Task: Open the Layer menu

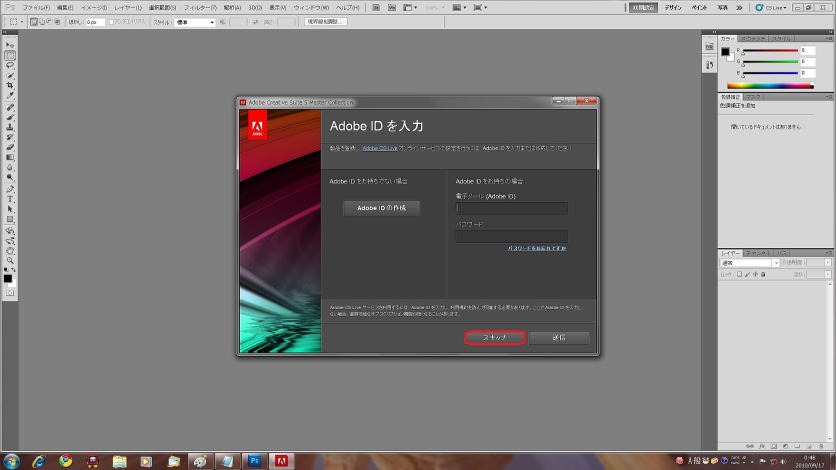Action: [128, 7]
